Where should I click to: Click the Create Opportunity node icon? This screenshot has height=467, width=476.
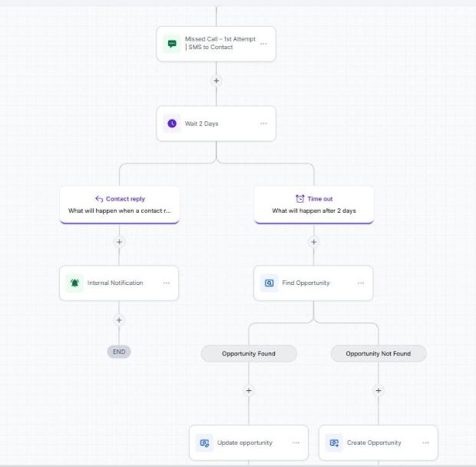(x=334, y=443)
